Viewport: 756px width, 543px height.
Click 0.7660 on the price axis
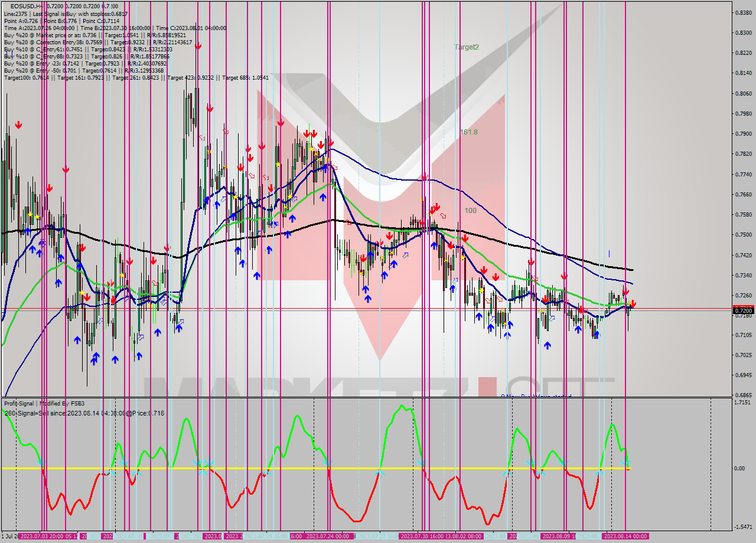[x=742, y=194]
